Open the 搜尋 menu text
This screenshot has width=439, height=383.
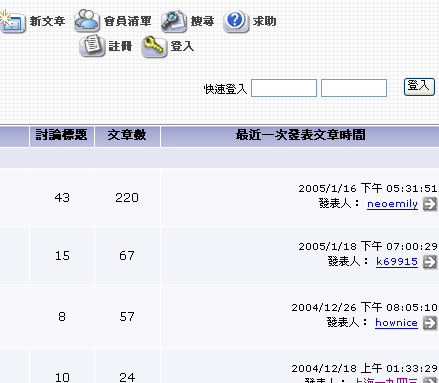tap(202, 21)
